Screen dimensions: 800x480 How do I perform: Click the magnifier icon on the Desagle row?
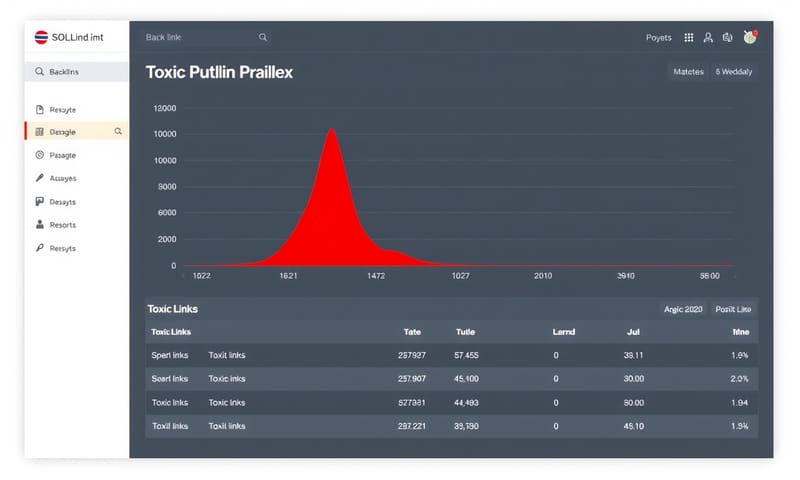[x=118, y=131]
